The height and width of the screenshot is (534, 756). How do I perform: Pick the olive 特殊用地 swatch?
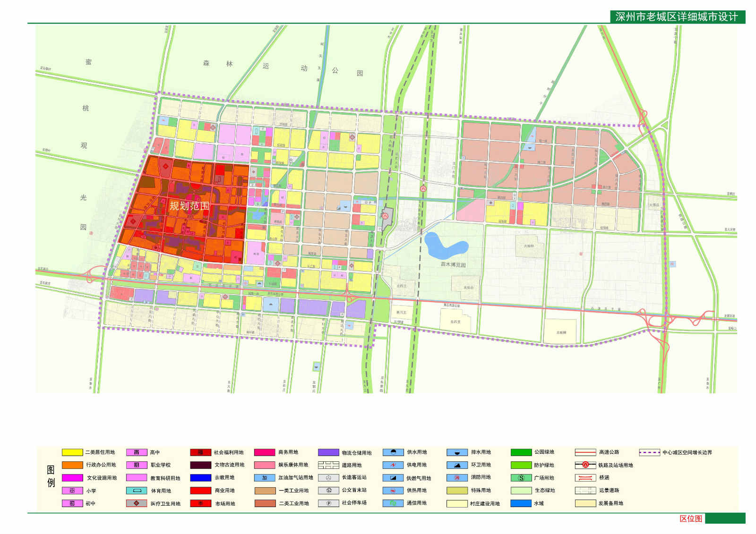(x=457, y=491)
